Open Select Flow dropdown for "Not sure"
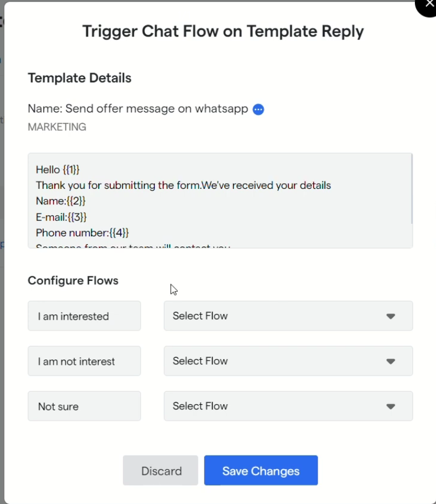 (288, 406)
